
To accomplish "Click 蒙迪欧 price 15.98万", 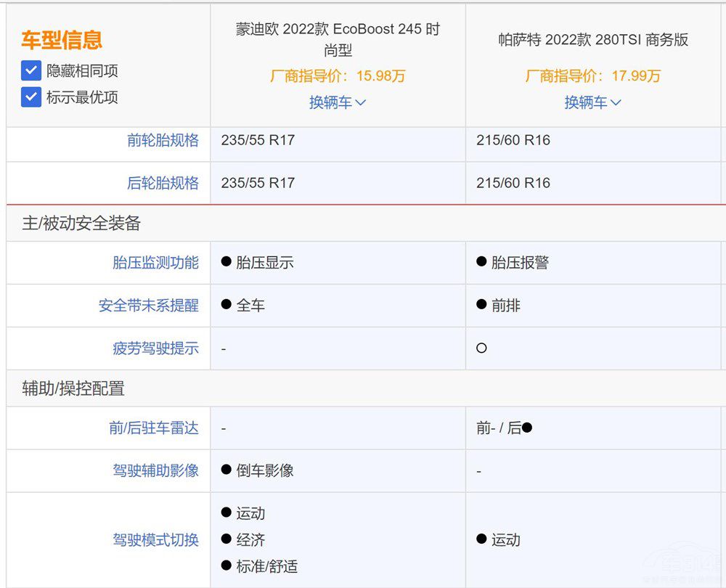I will click(x=338, y=76).
